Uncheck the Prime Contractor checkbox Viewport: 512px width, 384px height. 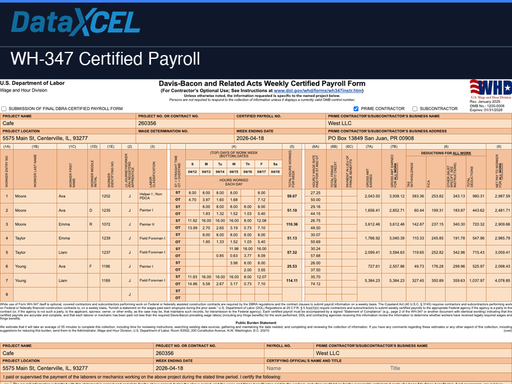pyautogui.click(x=356, y=109)
